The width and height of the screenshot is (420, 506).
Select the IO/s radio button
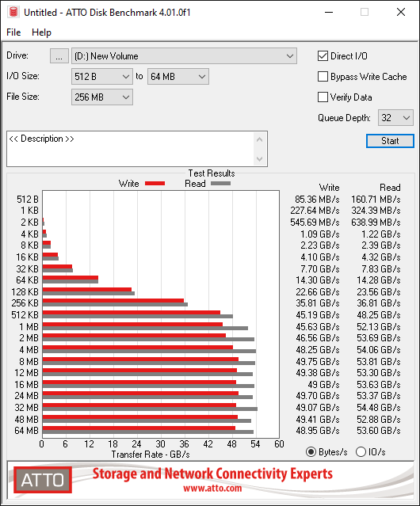click(x=361, y=452)
